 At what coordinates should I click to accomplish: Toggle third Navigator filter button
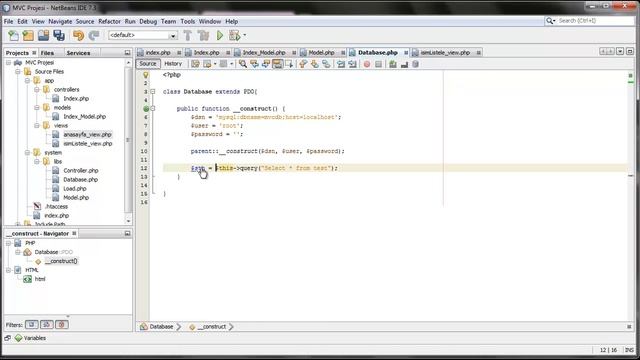coord(62,325)
